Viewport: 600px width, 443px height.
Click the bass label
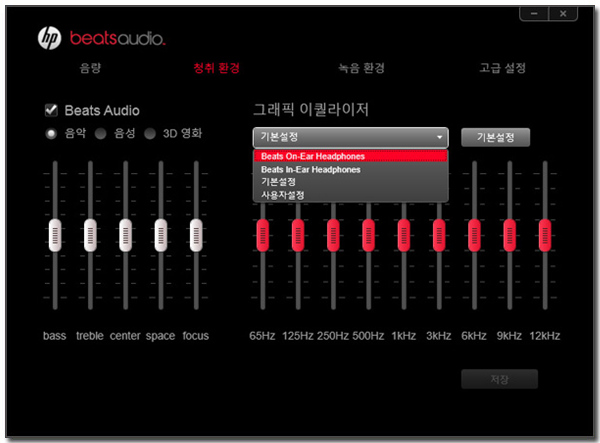54,336
